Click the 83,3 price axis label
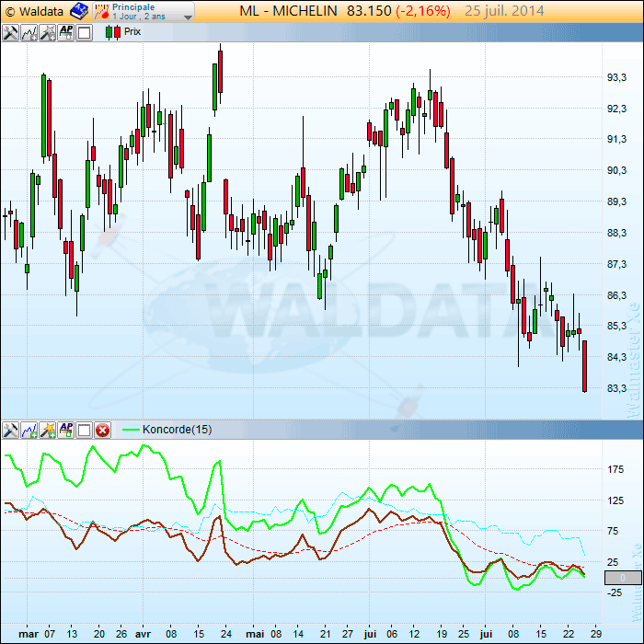 616,388
